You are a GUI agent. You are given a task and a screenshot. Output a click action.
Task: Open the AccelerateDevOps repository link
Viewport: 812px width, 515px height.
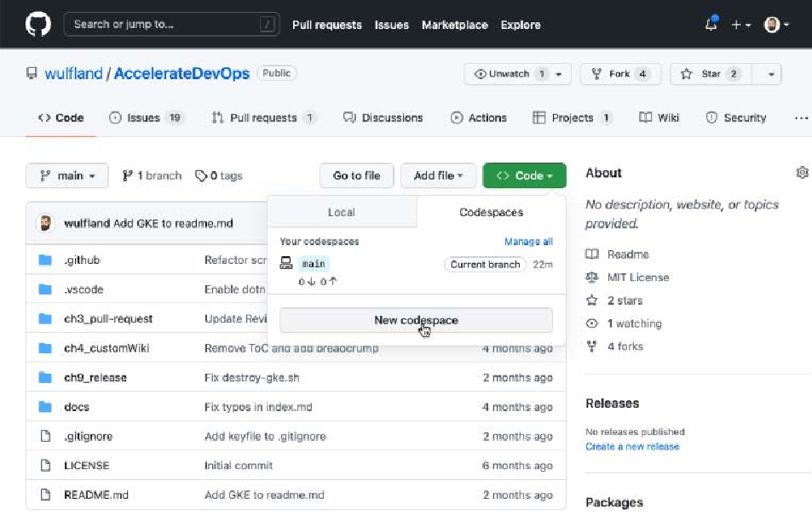pos(181,73)
